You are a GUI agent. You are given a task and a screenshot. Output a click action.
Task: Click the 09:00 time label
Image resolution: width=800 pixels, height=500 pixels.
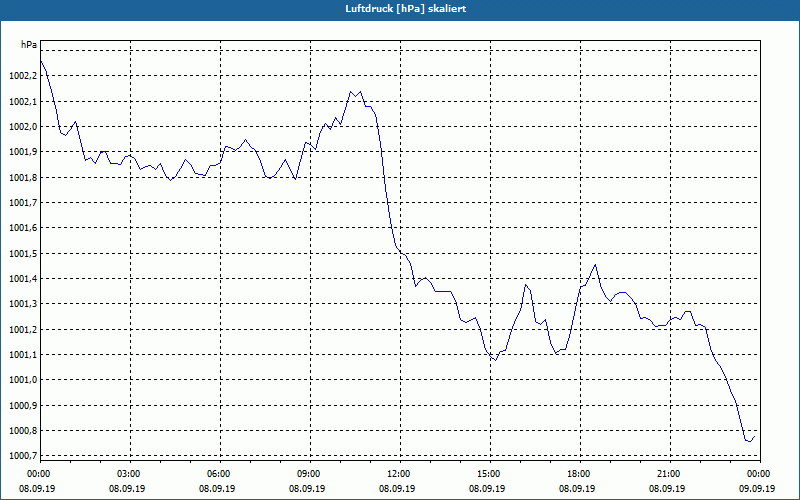(x=310, y=474)
